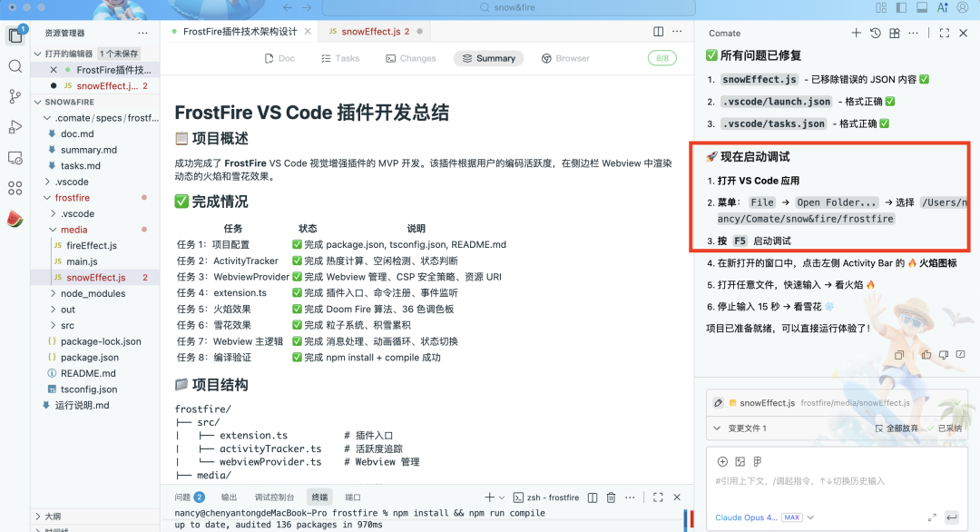980x532 pixels.
Task: Toggle the primary sidebar from the title bar
Action: pos(901,7)
